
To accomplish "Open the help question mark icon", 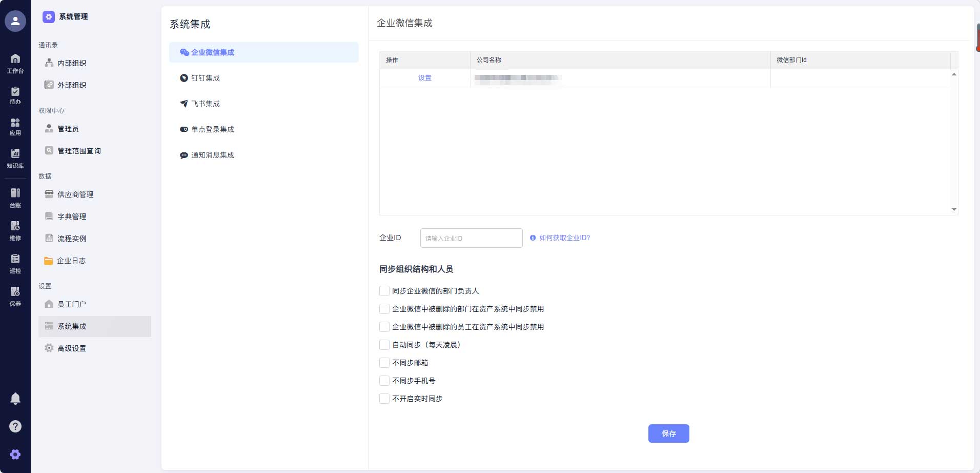I will [x=15, y=426].
